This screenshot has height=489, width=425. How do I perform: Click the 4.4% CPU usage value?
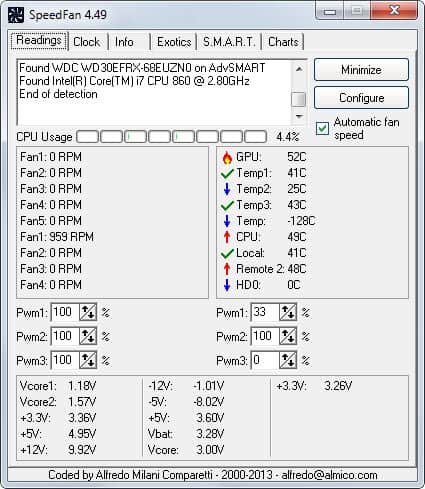[287, 137]
